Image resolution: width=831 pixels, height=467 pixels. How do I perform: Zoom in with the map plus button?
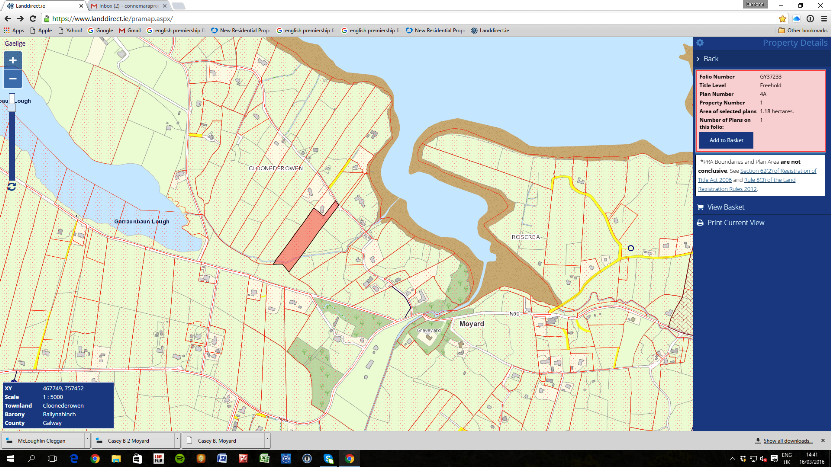[x=13, y=61]
